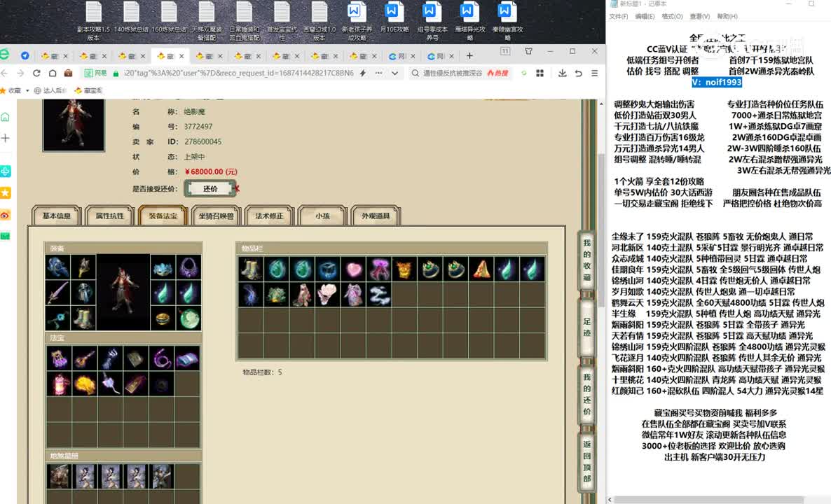Click the 还价 bargain button
Viewport: 831px width, 504px height.
point(210,188)
